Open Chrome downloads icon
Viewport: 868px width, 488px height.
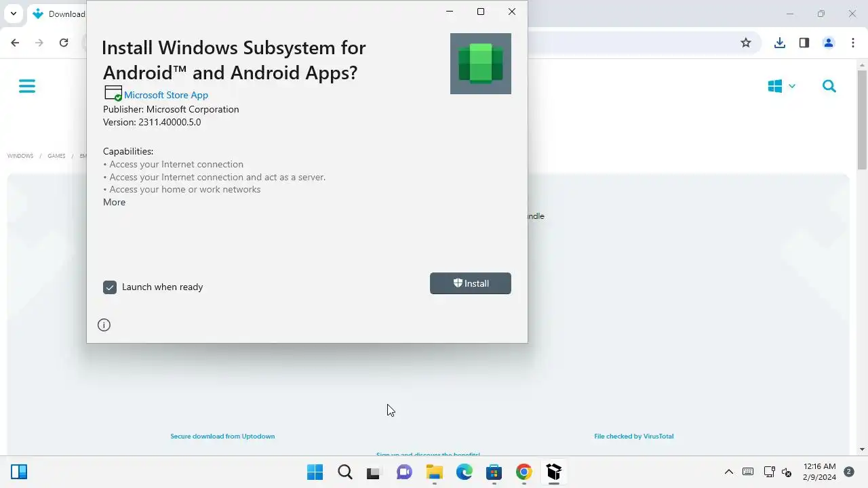780,43
